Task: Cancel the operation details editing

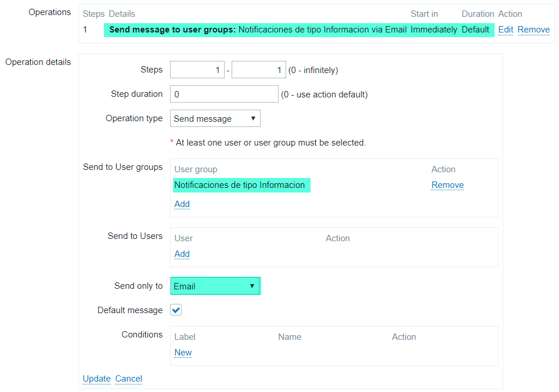Action: 128,379
